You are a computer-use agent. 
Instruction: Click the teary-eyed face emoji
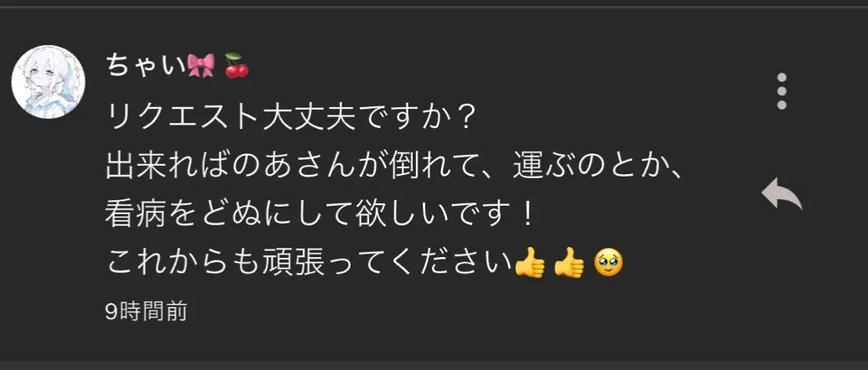(609, 264)
